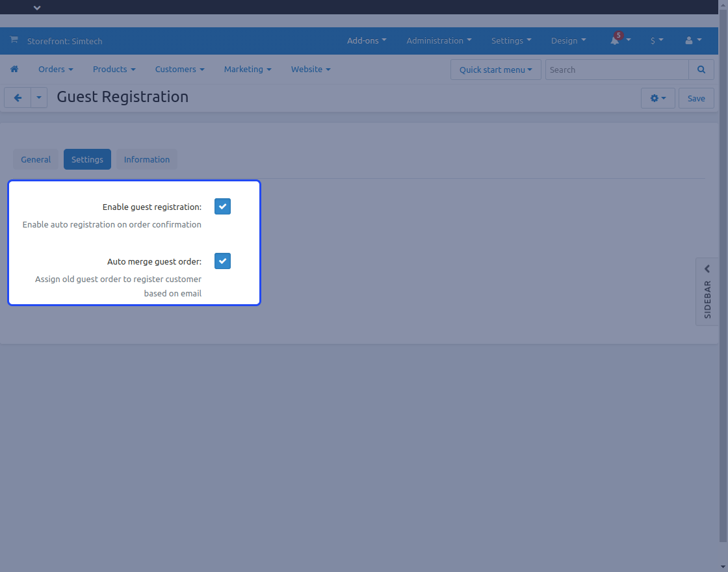The height and width of the screenshot is (572, 728).
Task: Open the notifications bell icon
Action: click(615, 40)
